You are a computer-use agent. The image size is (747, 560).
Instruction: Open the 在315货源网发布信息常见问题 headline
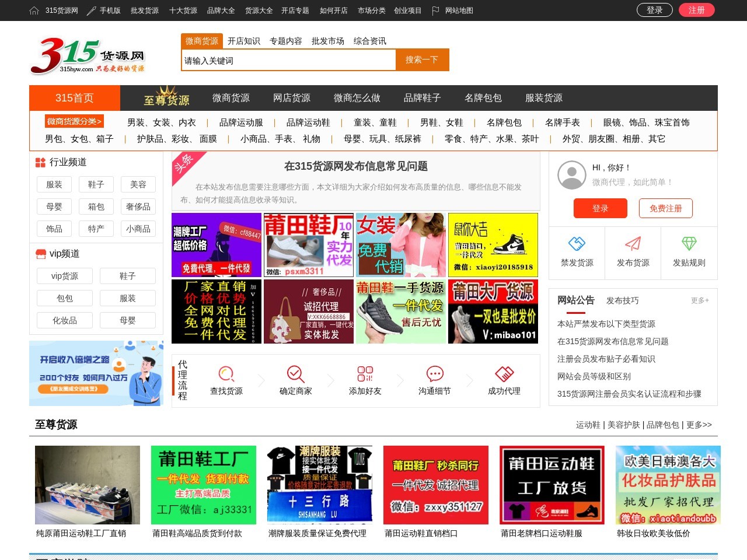point(356,166)
